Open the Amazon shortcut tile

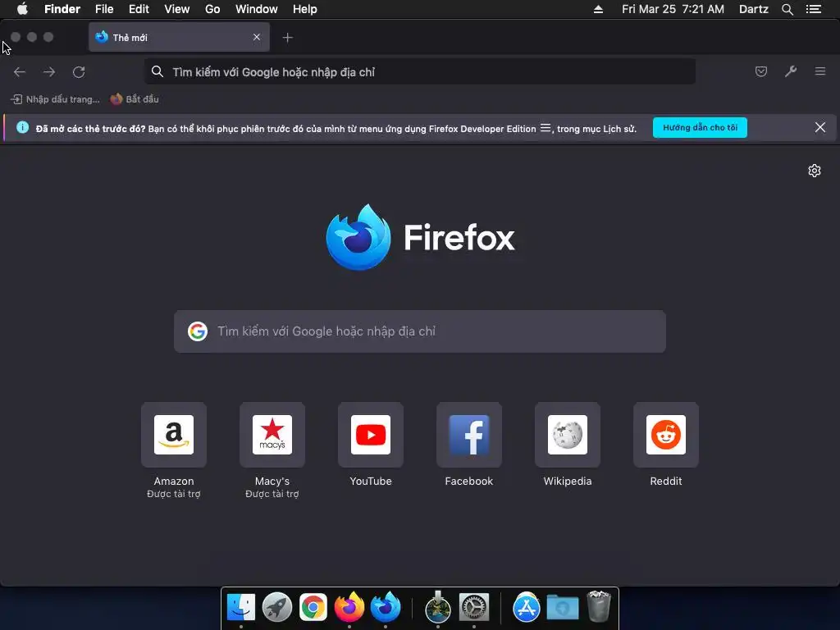click(x=174, y=435)
